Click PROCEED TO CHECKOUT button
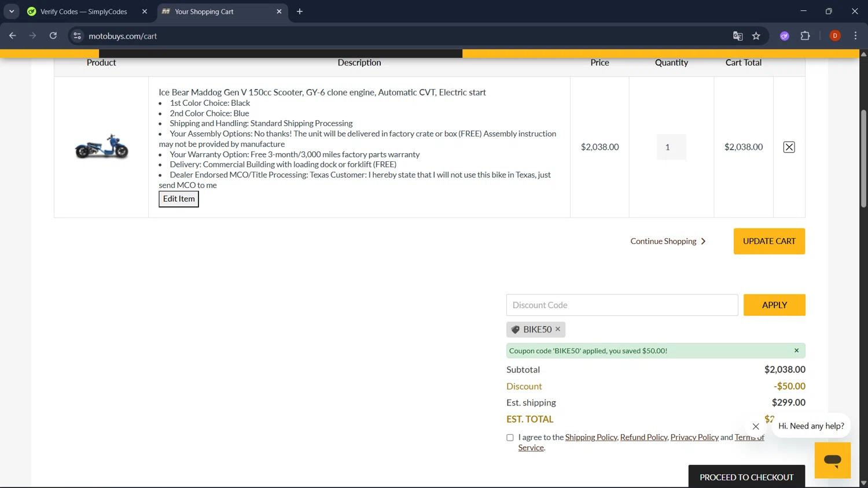Image resolution: width=868 pixels, height=488 pixels. (x=746, y=477)
